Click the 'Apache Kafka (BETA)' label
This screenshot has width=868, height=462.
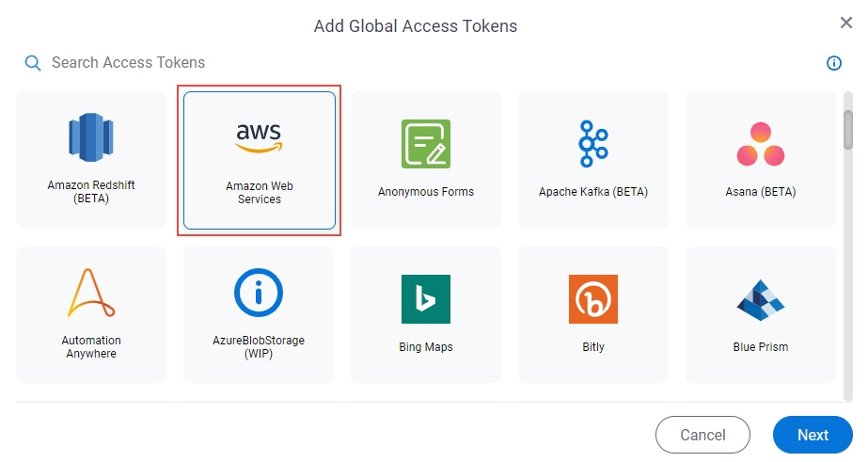click(x=592, y=192)
